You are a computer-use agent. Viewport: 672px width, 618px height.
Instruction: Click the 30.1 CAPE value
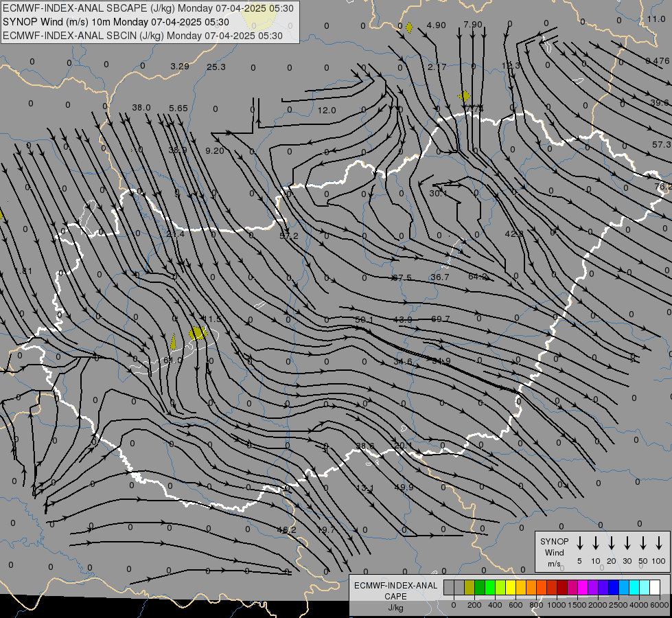(439, 194)
